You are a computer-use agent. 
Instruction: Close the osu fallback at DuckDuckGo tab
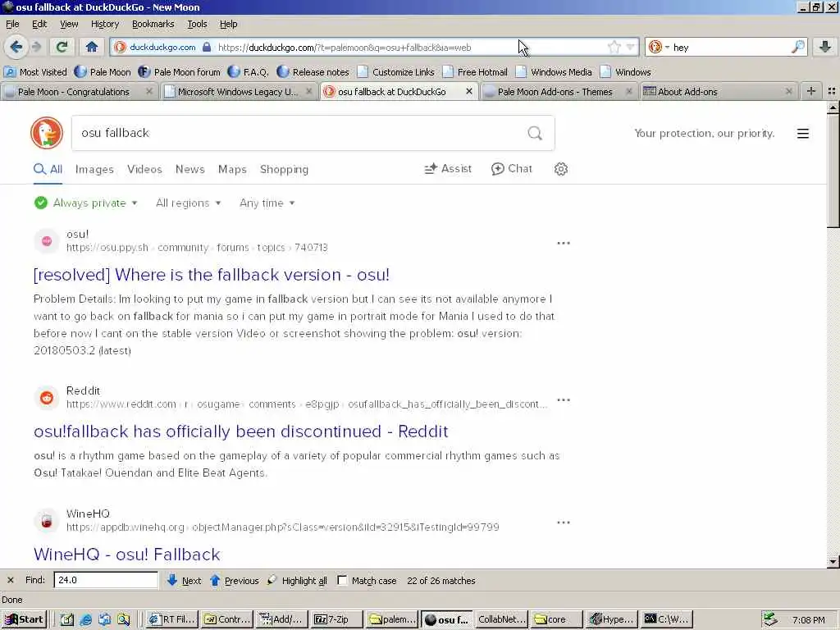click(468, 92)
